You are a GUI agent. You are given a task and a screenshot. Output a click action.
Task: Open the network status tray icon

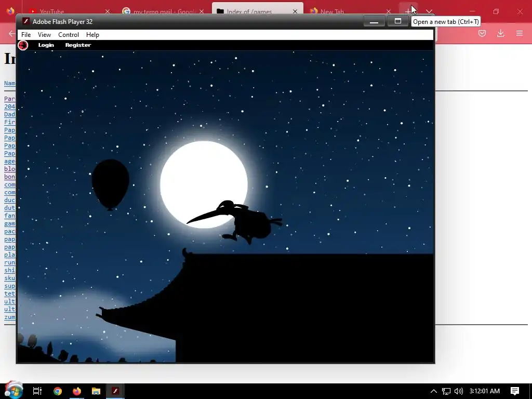(446, 391)
